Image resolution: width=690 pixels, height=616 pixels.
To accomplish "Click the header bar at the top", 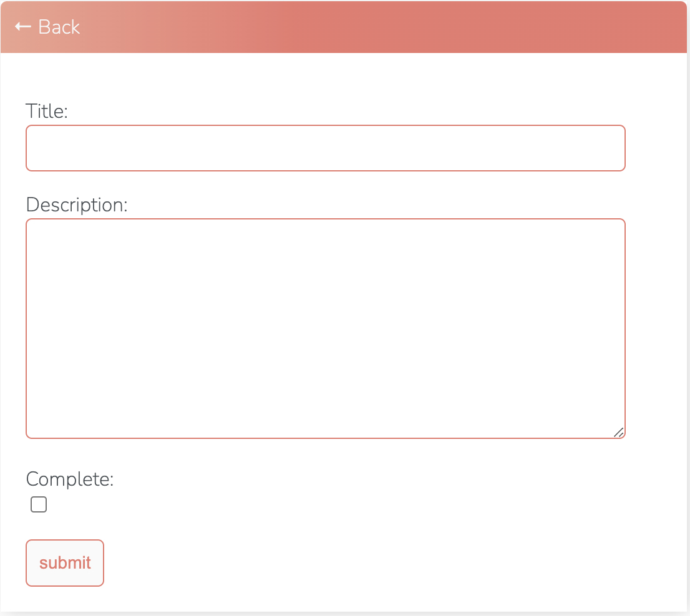I will (345, 26).
